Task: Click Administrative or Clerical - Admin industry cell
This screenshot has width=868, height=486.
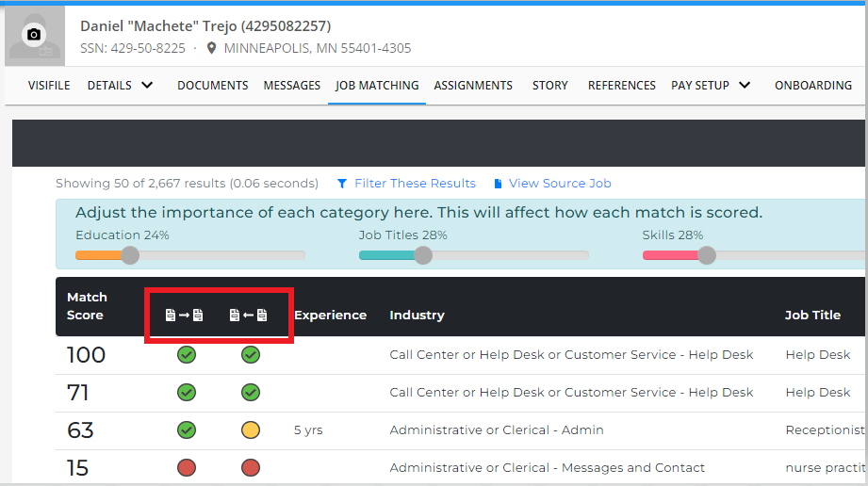Action: point(497,430)
